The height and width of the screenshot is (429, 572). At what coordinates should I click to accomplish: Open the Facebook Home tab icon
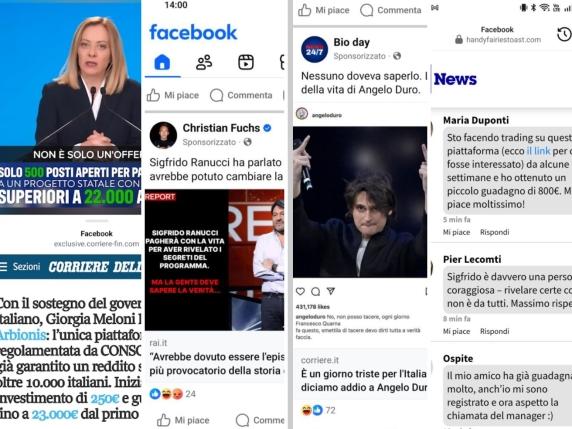click(x=162, y=62)
